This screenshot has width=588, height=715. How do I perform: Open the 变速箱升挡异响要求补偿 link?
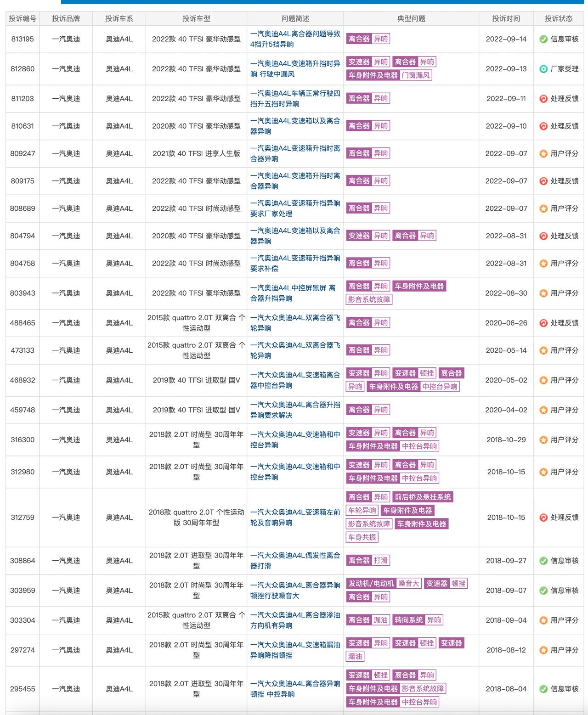295,264
